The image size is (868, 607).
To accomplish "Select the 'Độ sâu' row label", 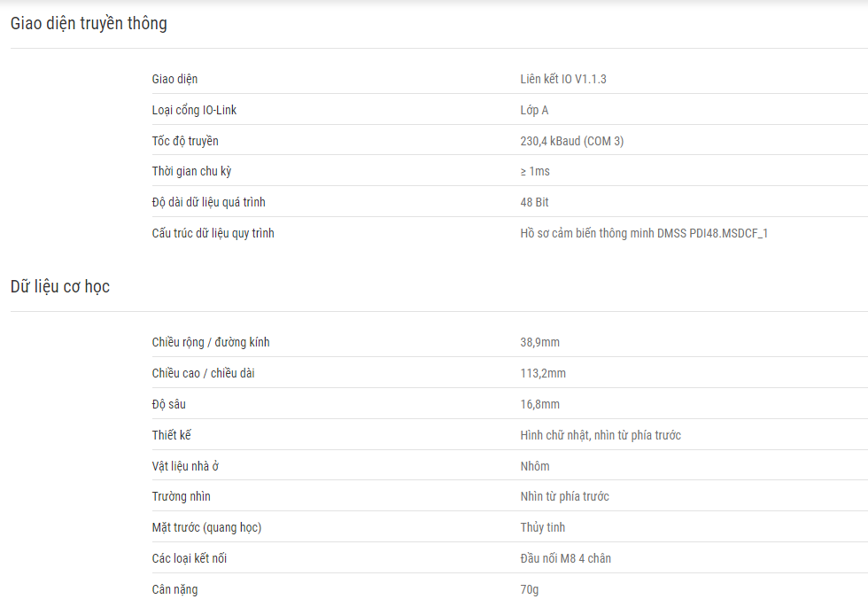I will click(168, 404).
